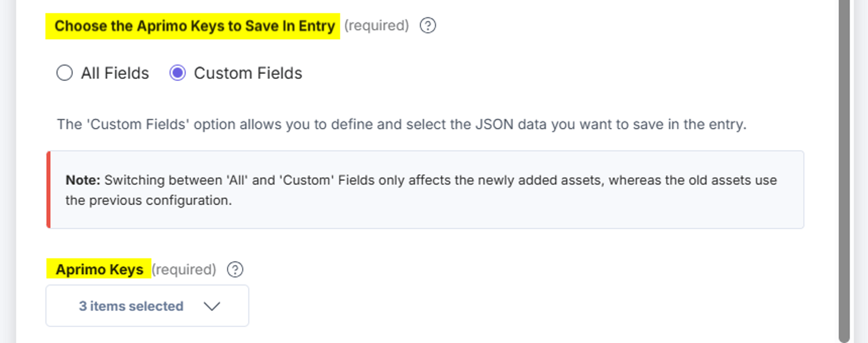Click the bold 'Note:' word
The height and width of the screenshot is (343, 868).
pyautogui.click(x=83, y=180)
